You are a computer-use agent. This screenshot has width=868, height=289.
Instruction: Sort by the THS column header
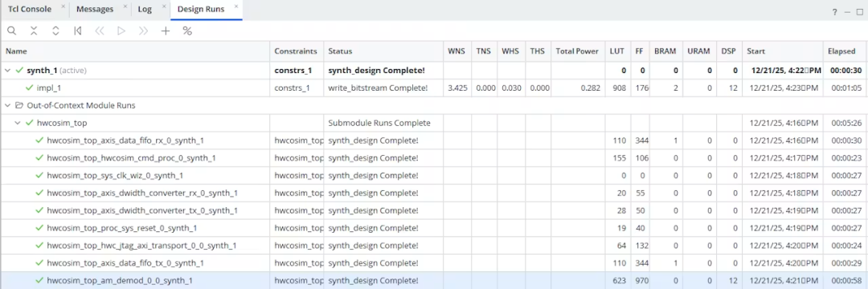(x=538, y=51)
